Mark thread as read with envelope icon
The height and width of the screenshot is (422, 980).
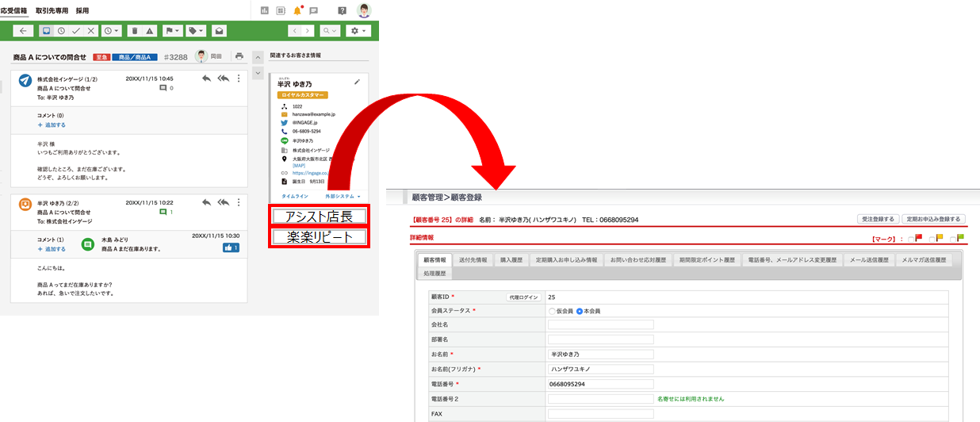(x=219, y=31)
